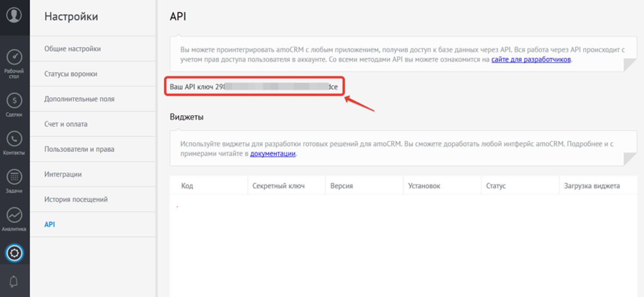The height and width of the screenshot is (297, 644).
Task: Open Статусы воронки settings section
Action: [x=71, y=74]
